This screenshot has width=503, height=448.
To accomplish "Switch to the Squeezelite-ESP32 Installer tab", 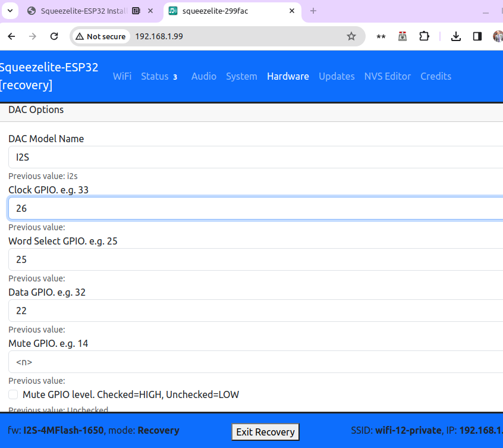I will pos(80,11).
